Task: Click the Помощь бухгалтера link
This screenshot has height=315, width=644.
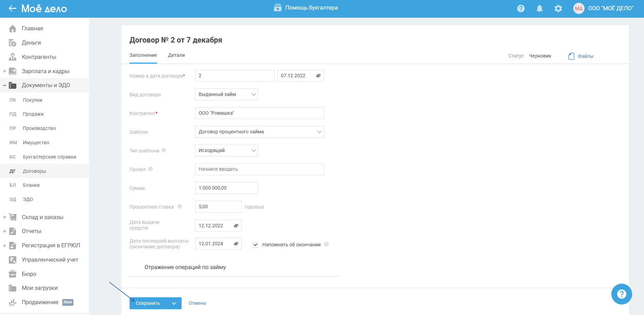Action: click(x=311, y=7)
